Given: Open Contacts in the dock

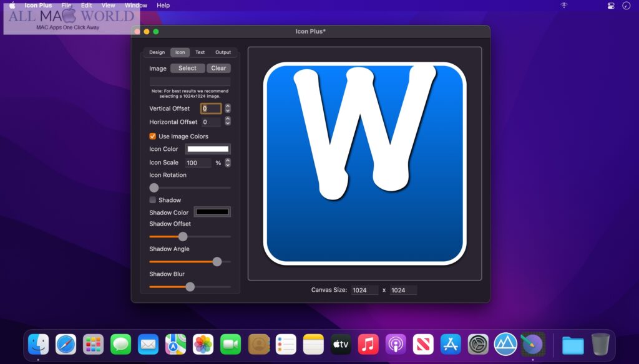Looking at the screenshot, I should tap(258, 345).
